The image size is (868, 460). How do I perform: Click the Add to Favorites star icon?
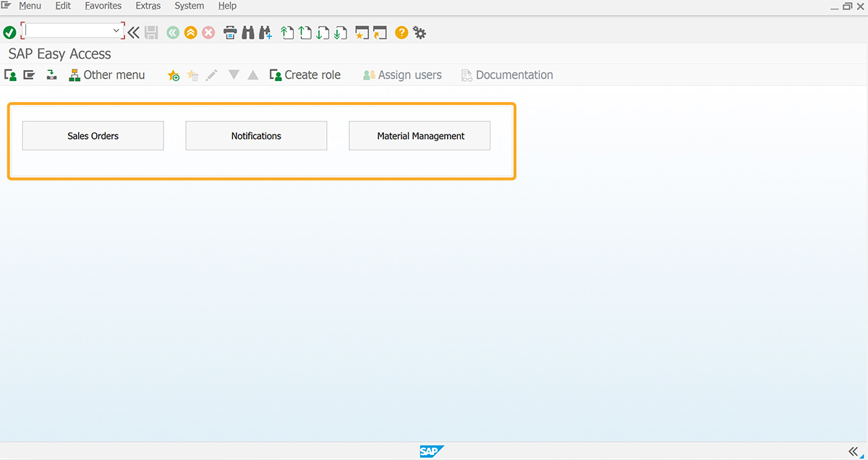tap(174, 75)
